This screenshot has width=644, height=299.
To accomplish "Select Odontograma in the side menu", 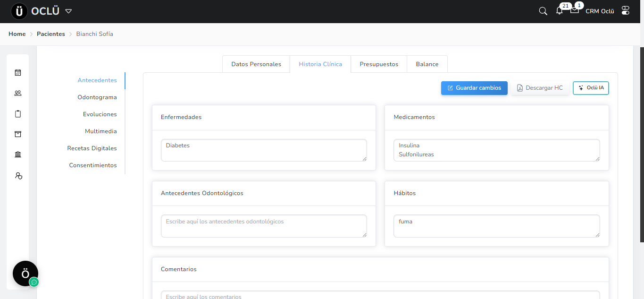I will click(x=97, y=97).
